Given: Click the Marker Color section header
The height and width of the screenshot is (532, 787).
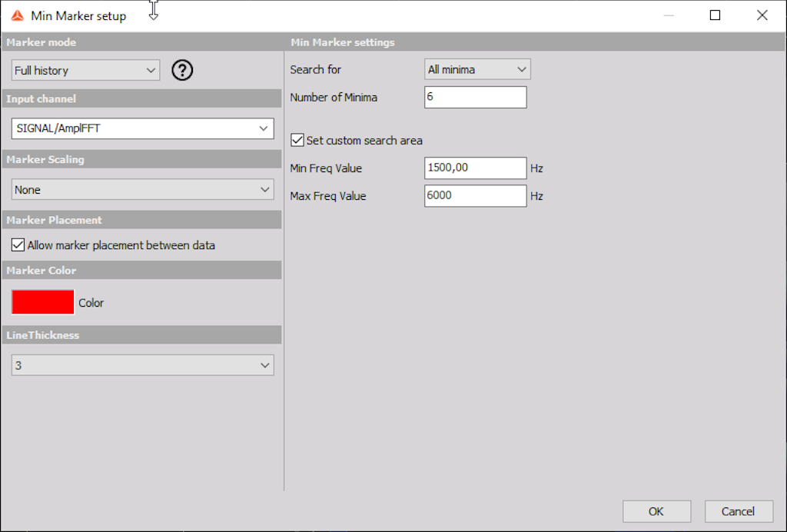Looking at the screenshot, I should coord(142,270).
